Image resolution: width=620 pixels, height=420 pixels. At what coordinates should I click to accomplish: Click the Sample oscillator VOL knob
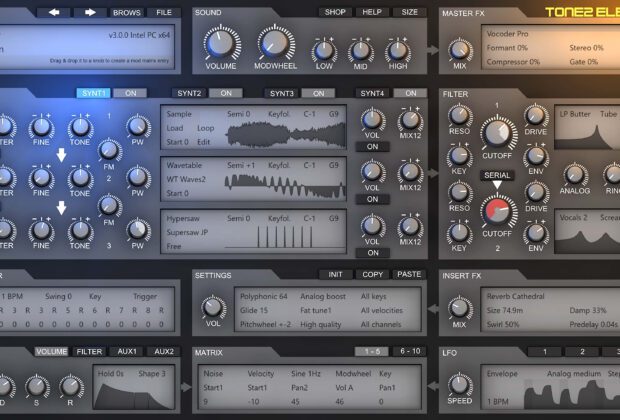pyautogui.click(x=372, y=119)
